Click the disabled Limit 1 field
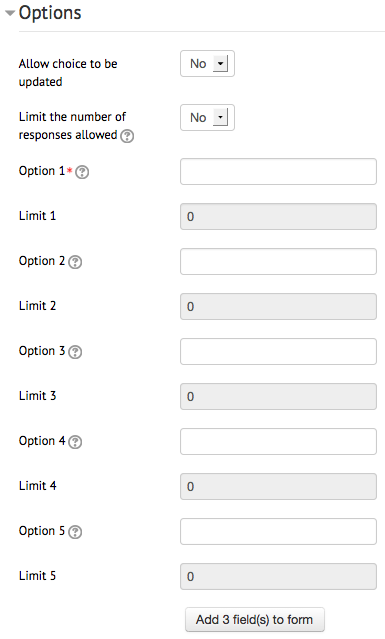This screenshot has height=639, width=385. click(278, 216)
